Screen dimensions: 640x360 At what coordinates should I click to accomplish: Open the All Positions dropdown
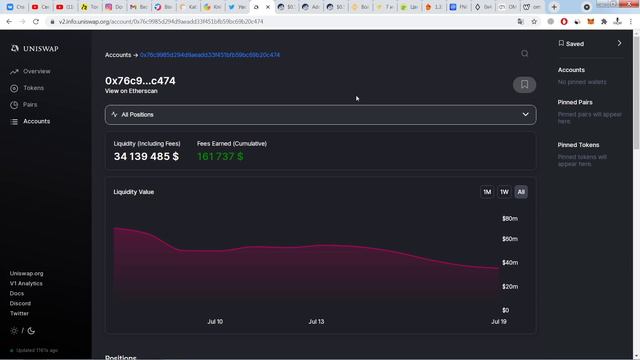coord(320,115)
